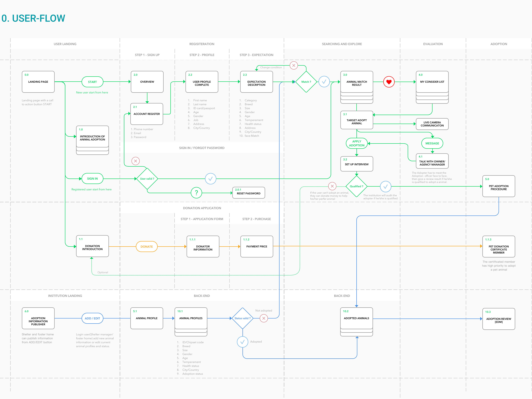Select the 2.0.1 Reset Password box
Screen dimensions: 532x399
click(249, 193)
